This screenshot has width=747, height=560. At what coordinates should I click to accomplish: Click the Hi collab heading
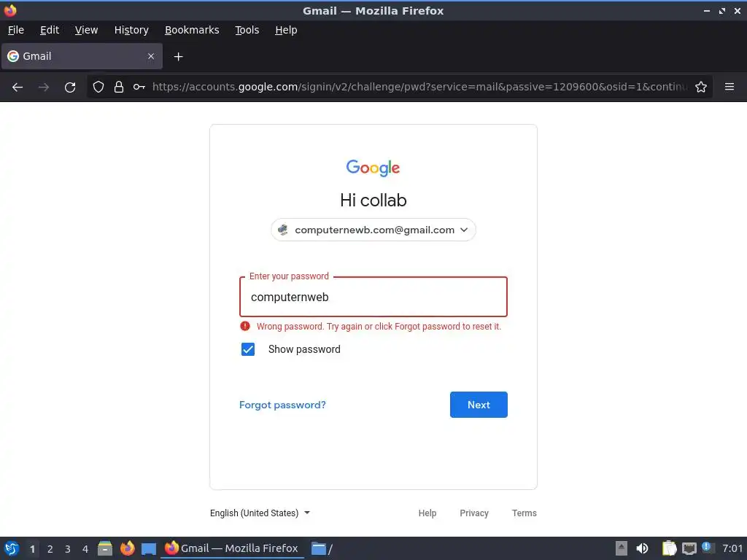coord(373,201)
